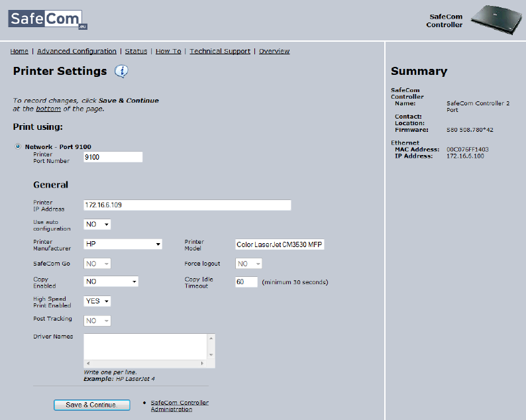The image size is (526, 420).
Task: Click the Printer Port Number field
Action: point(113,157)
